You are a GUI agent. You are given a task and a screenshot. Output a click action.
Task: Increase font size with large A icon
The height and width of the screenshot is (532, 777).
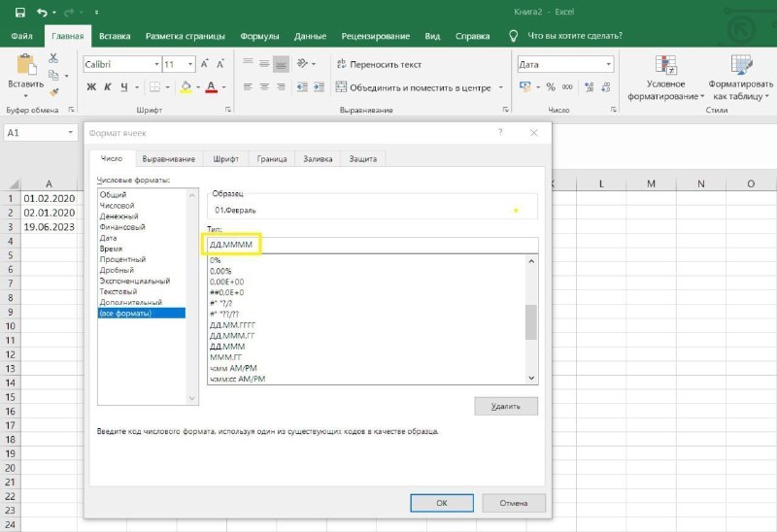(x=204, y=64)
